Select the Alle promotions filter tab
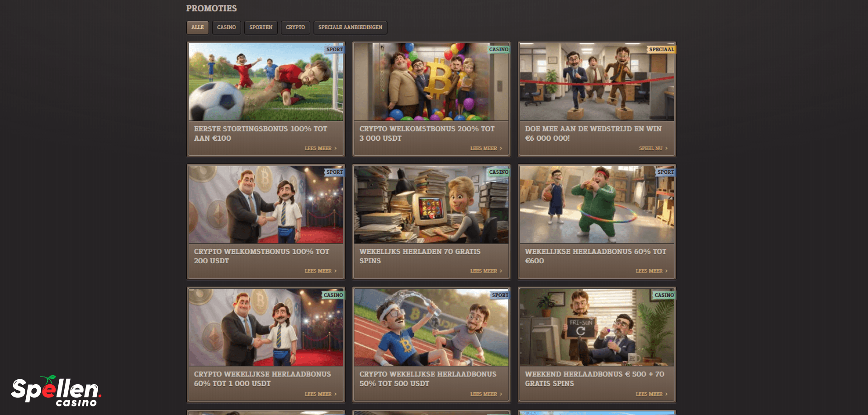Screen dimensions: 868x415 (198, 28)
